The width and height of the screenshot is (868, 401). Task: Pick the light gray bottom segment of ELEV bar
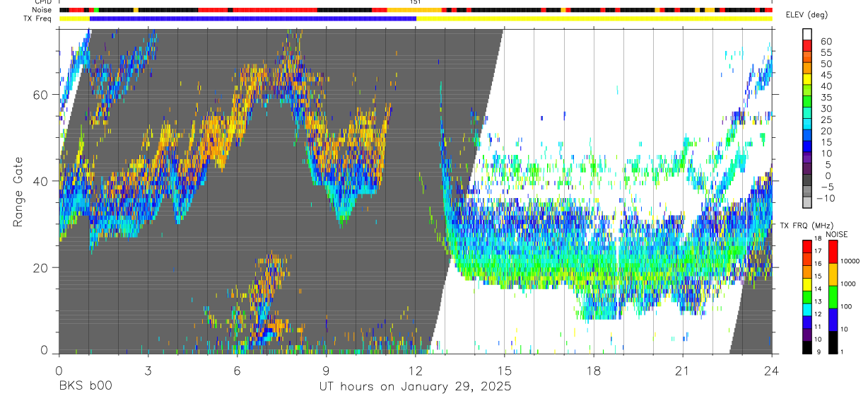(x=807, y=201)
